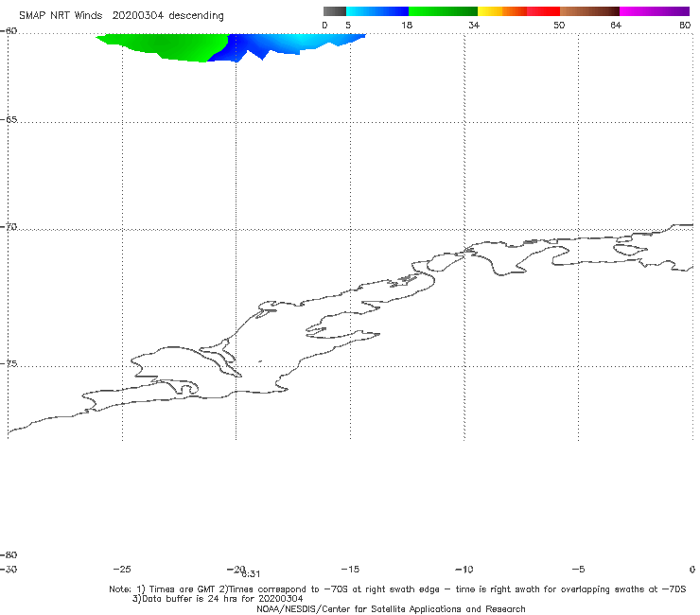Select the gray 0-5 color bar segment
The image size is (700, 615).
click(335, 11)
